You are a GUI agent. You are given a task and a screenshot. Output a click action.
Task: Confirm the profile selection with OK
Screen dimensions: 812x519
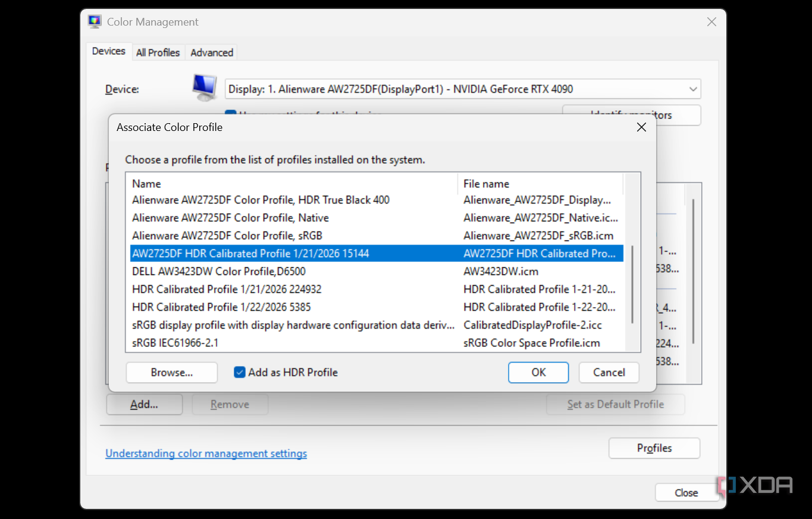(x=538, y=373)
